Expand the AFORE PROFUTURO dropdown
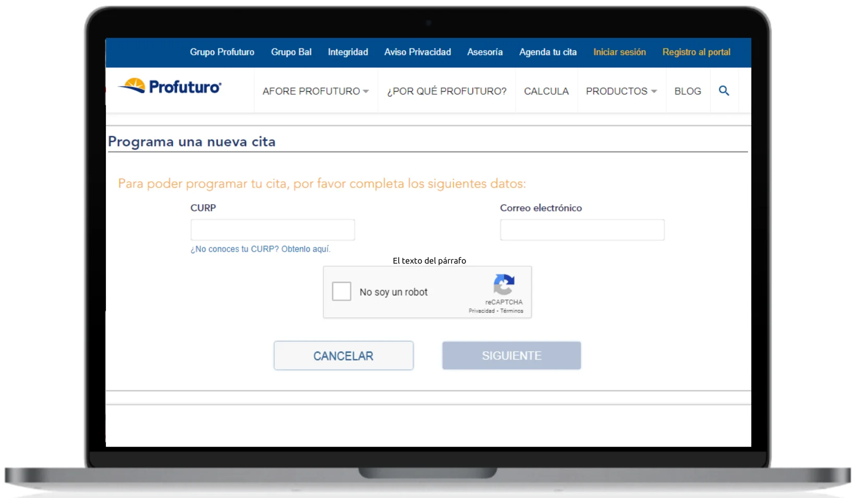Image resolution: width=868 pixels, height=498 pixels. click(315, 91)
